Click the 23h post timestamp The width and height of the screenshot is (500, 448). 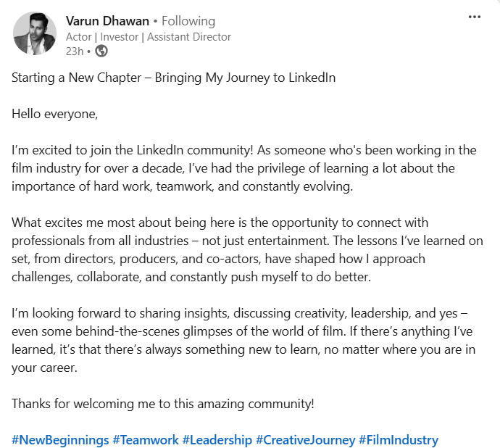(x=74, y=51)
